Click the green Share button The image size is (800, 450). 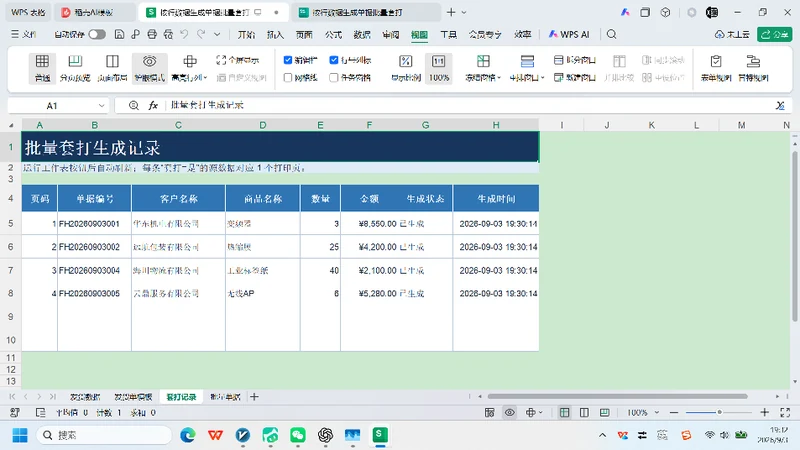pyautogui.click(x=774, y=34)
